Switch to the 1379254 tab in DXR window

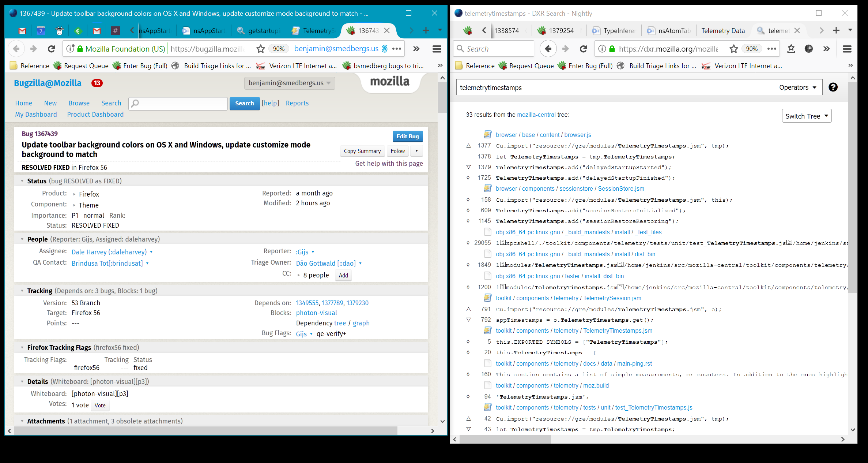[x=558, y=31]
